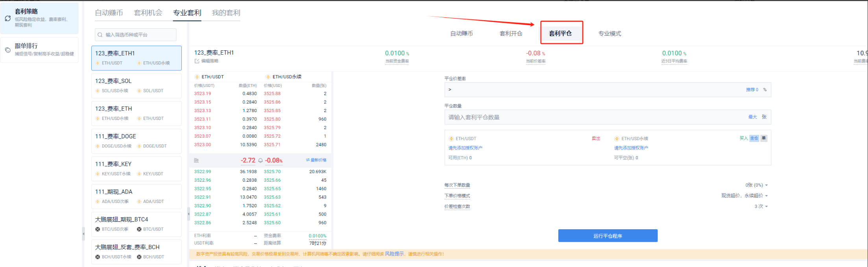
Task: Click 推荐 0 link in 平仓价差率 field
Action: 752,90
